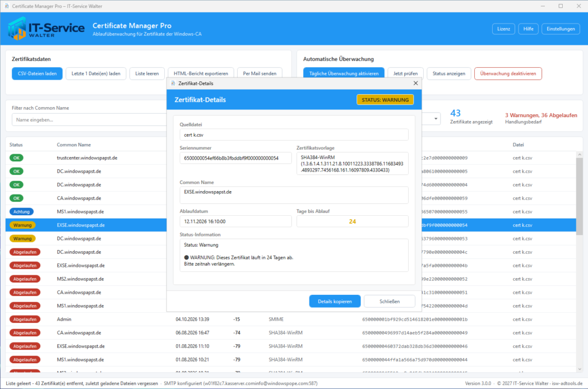Viewport: 588px width, 389px height.
Task: Click the Ablaufdatum field in the dialog
Action: (235, 221)
